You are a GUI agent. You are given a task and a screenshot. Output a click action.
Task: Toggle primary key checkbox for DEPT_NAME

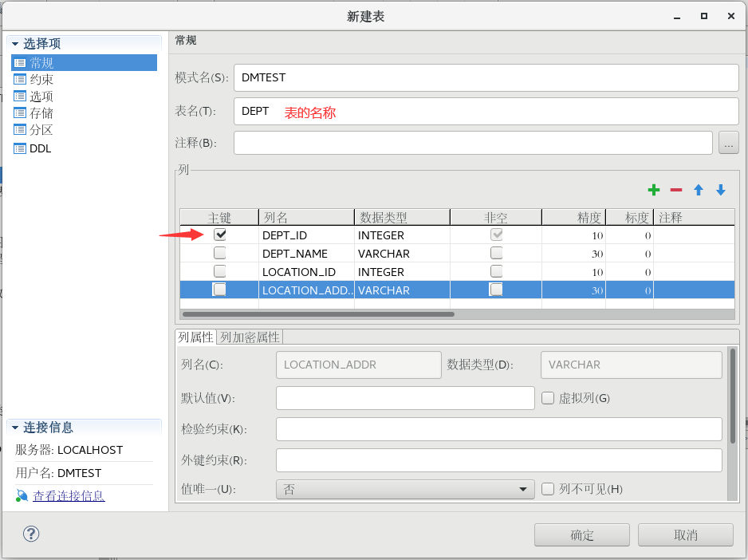coord(220,253)
